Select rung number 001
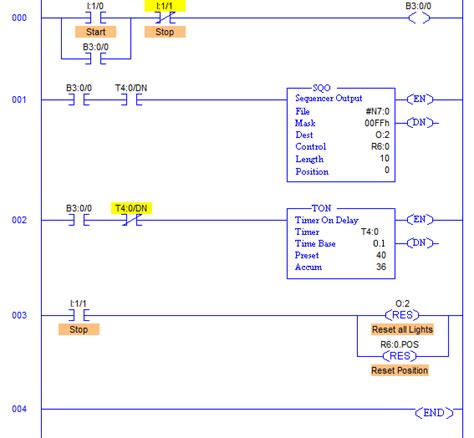Viewport: 474px width, 438px height. pos(19,99)
